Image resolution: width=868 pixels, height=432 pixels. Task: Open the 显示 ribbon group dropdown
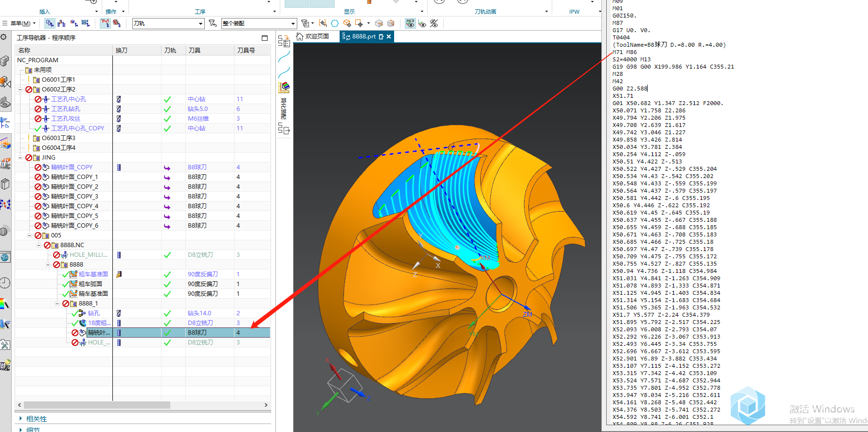pyautogui.click(x=422, y=12)
